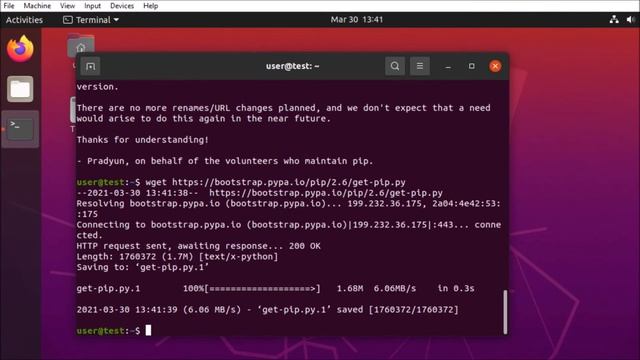Click the Pradyun signature line
Image resolution: width=640 pixels, height=360 pixels.
(225, 161)
